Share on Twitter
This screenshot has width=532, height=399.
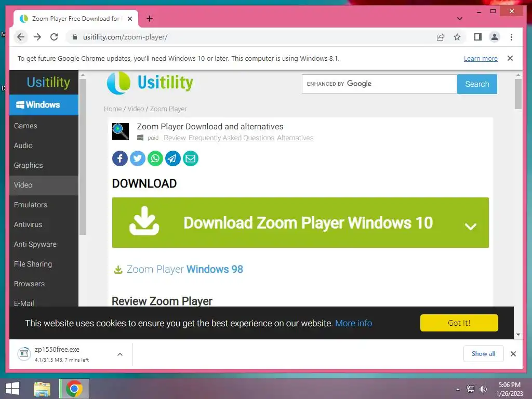pos(137,158)
